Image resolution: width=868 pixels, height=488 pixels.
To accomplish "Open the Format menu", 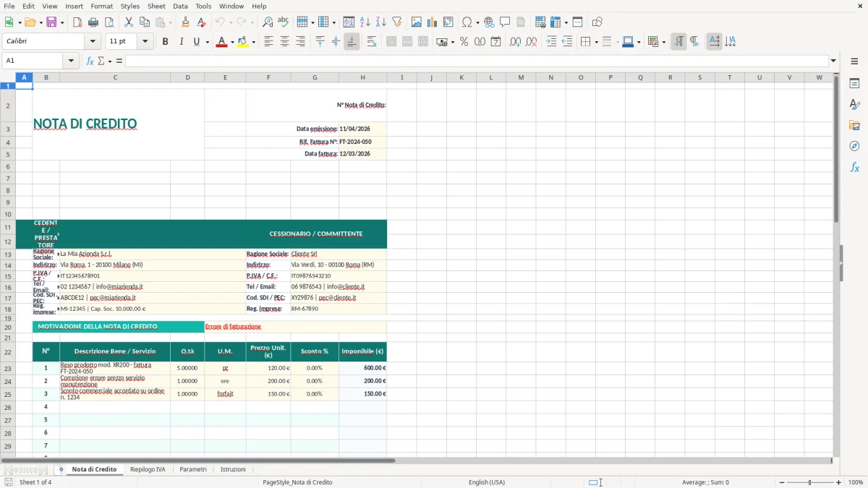I will (101, 6).
